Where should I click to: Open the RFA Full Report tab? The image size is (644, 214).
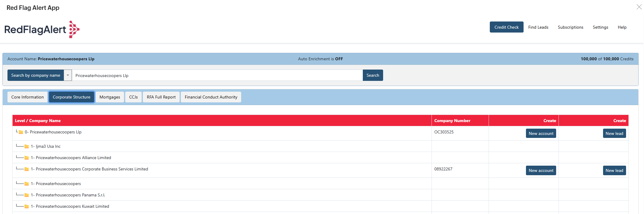point(161,97)
